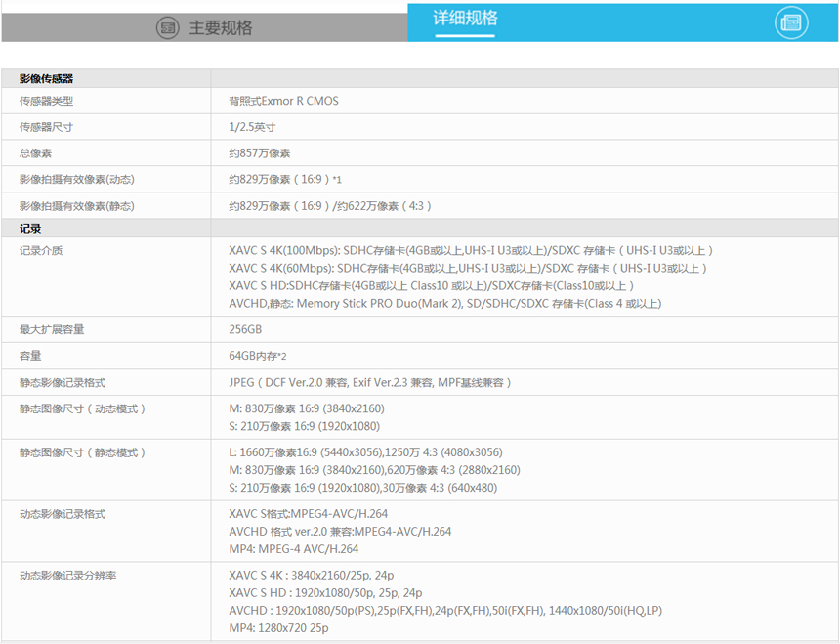Select the 静态影像记录格式 label
Viewport: 840px width, 644px height.
[x=63, y=382]
